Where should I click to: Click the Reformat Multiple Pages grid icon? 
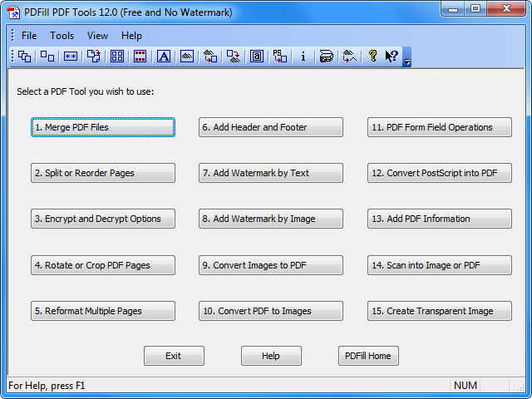(117, 57)
